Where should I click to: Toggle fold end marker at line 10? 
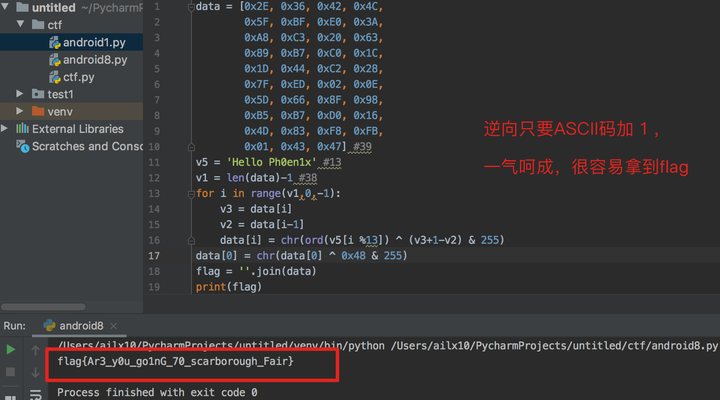click(191, 147)
